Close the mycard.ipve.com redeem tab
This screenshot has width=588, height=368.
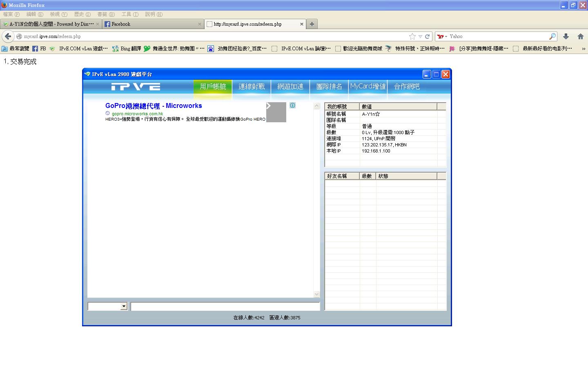click(302, 24)
